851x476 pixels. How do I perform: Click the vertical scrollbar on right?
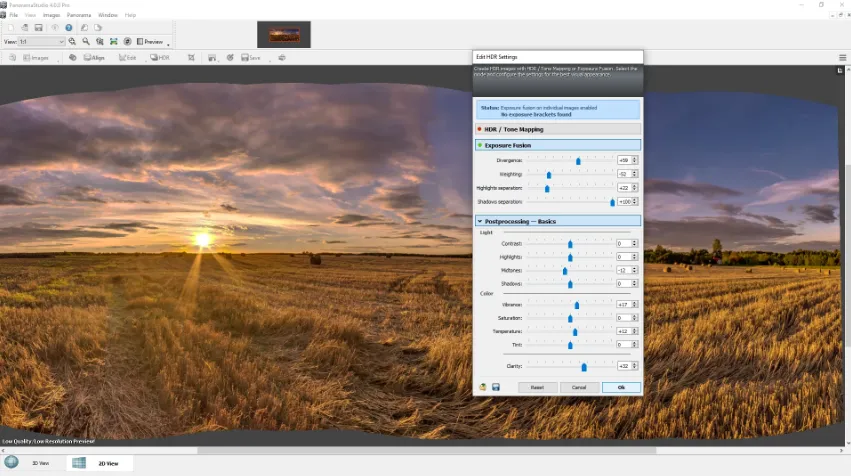848,255
